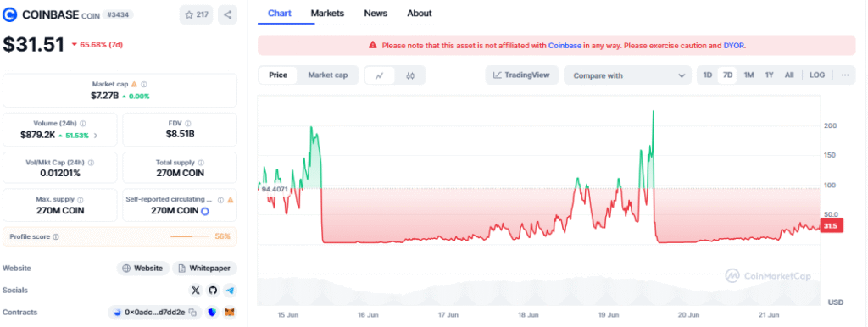Open the News tab
The width and height of the screenshot is (868, 327).
click(x=376, y=14)
